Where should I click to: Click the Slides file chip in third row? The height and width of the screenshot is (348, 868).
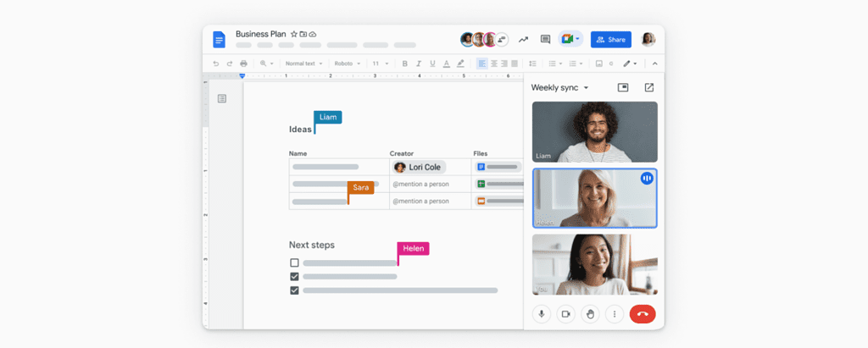coord(499,201)
